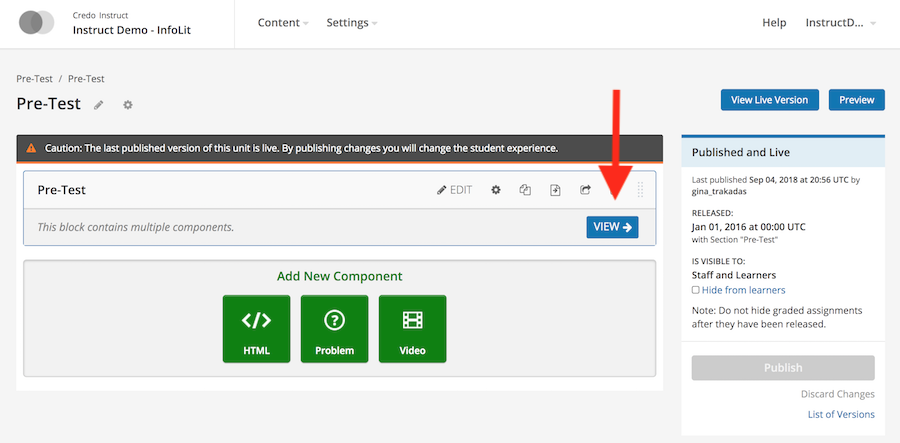900x443 pixels.
Task: Click the Credo Instruct overlapping circles logo
Action: coord(36,23)
